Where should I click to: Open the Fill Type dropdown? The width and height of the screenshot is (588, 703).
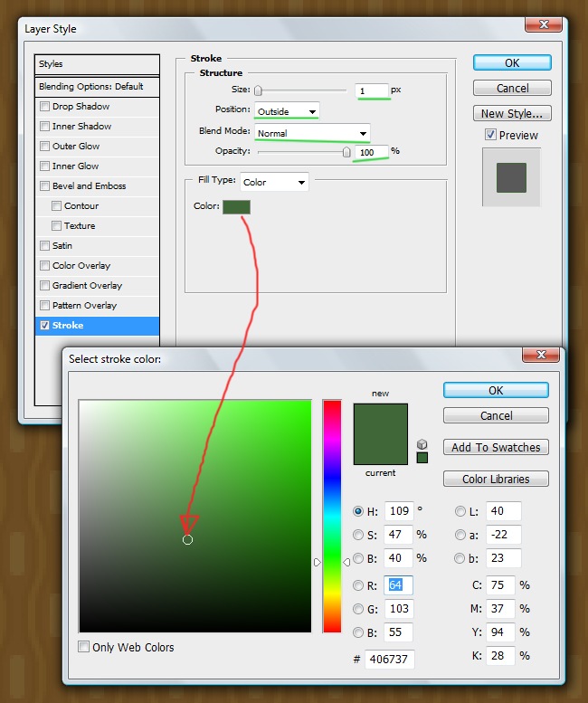(275, 182)
